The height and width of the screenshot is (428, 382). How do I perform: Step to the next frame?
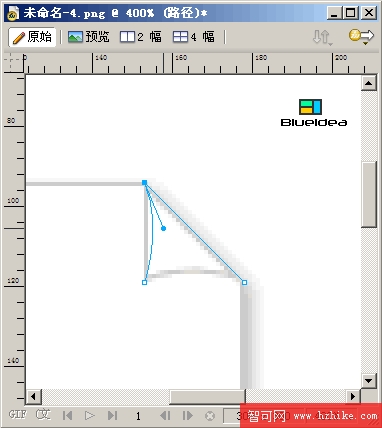point(188,416)
